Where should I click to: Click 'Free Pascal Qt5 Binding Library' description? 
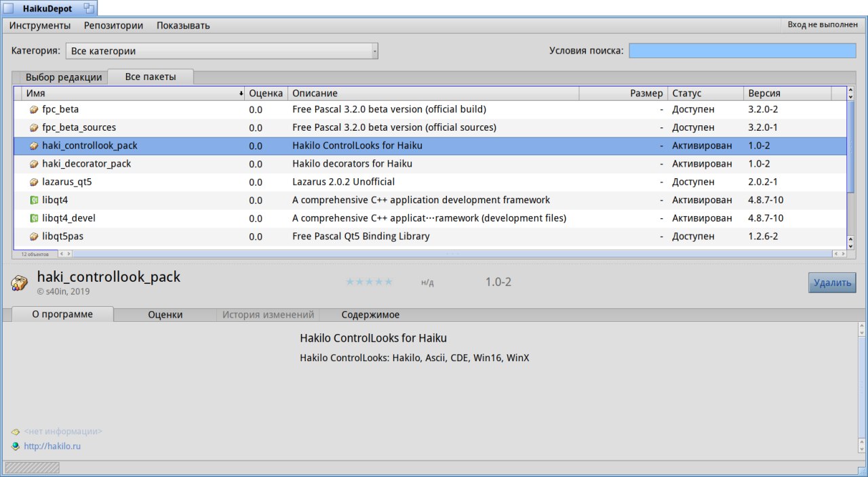tap(361, 236)
